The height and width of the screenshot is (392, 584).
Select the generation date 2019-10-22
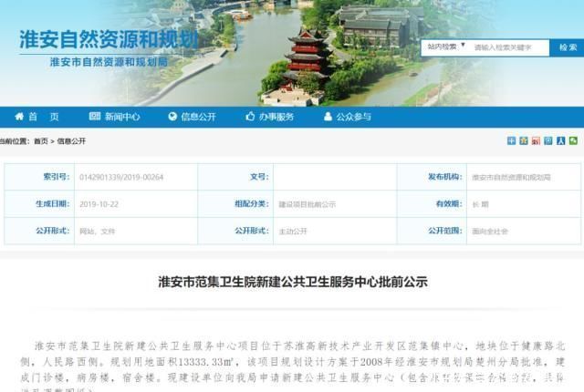click(99, 204)
